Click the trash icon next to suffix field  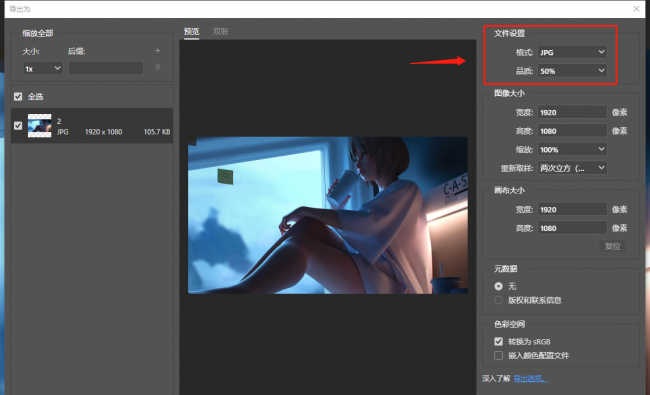click(x=158, y=67)
